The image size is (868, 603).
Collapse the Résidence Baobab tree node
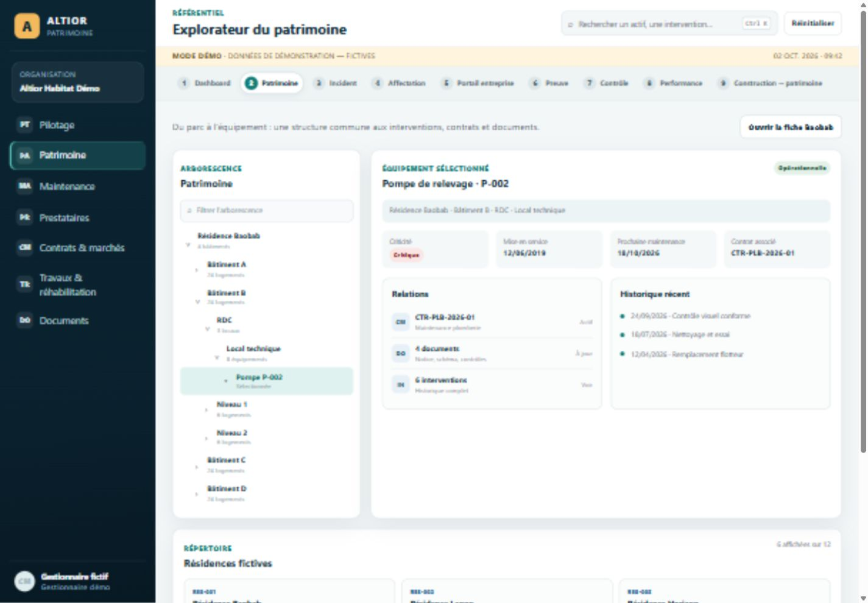coord(188,245)
